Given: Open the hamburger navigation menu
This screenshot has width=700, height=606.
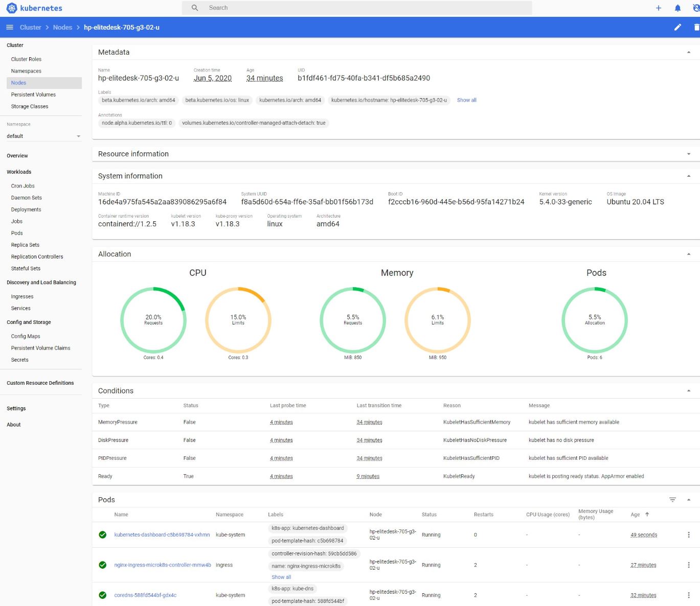Looking at the screenshot, I should coord(9,27).
